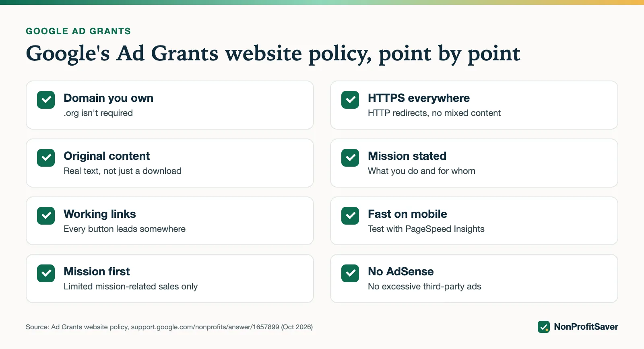Click the NonProfitSaver brand name

pos(586,327)
